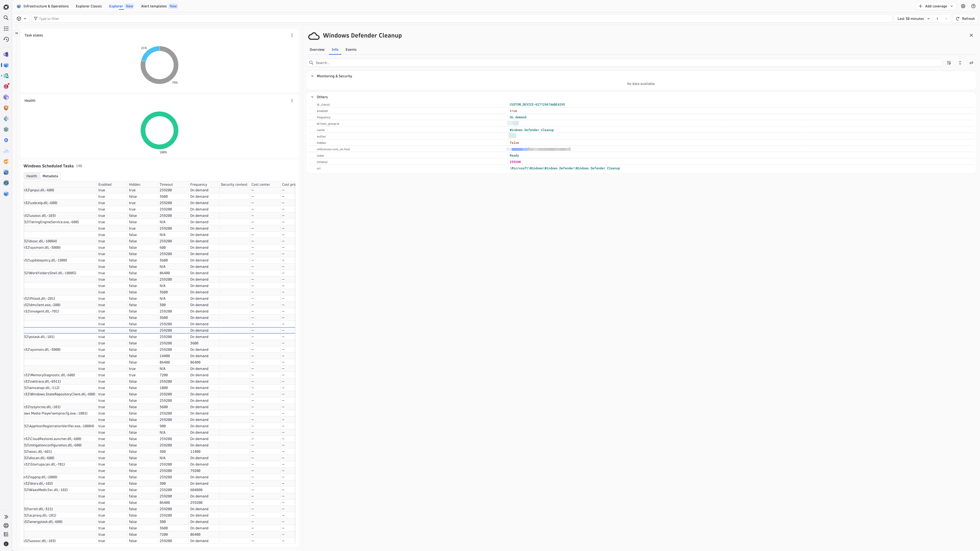Switch table to Health view
The width and height of the screenshot is (980, 551).
pos(32,176)
